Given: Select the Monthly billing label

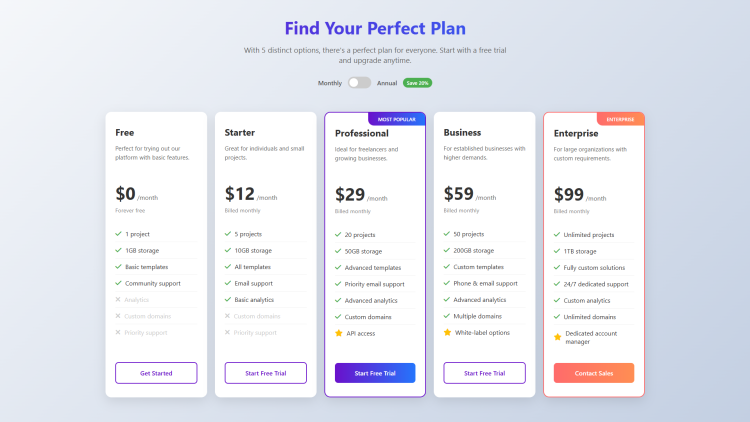Looking at the screenshot, I should pos(330,83).
